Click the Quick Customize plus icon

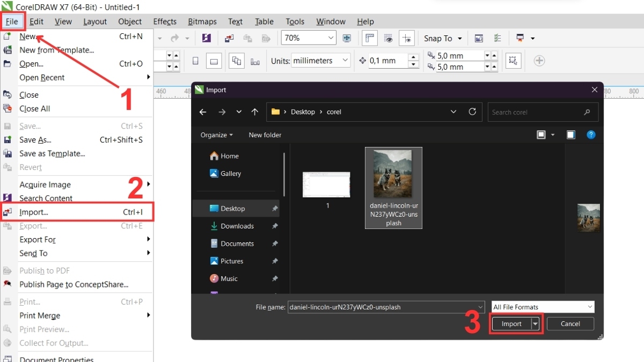pos(539,61)
